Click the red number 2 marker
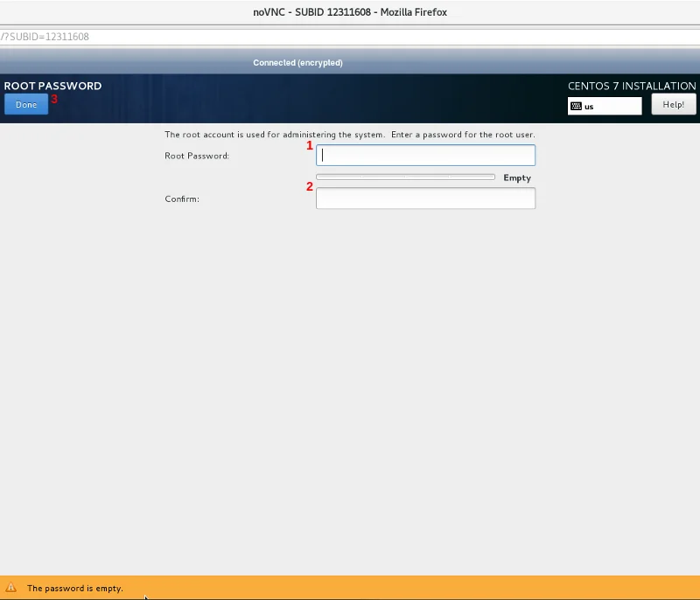 [x=309, y=186]
